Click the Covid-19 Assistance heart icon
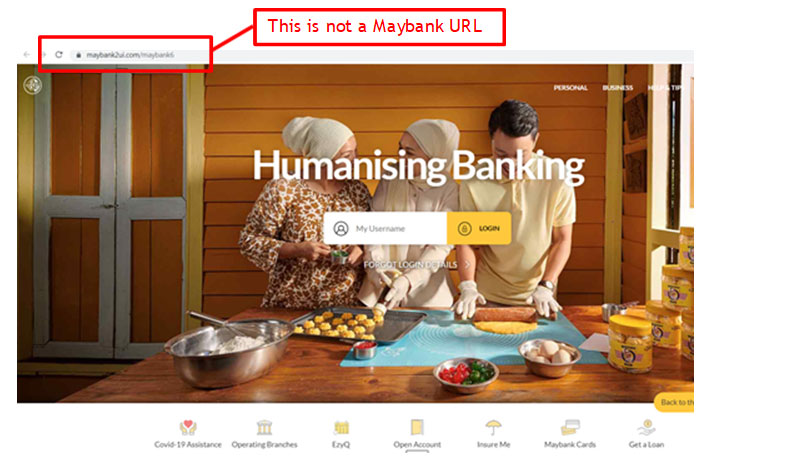This screenshot has width=800, height=476. 188,428
